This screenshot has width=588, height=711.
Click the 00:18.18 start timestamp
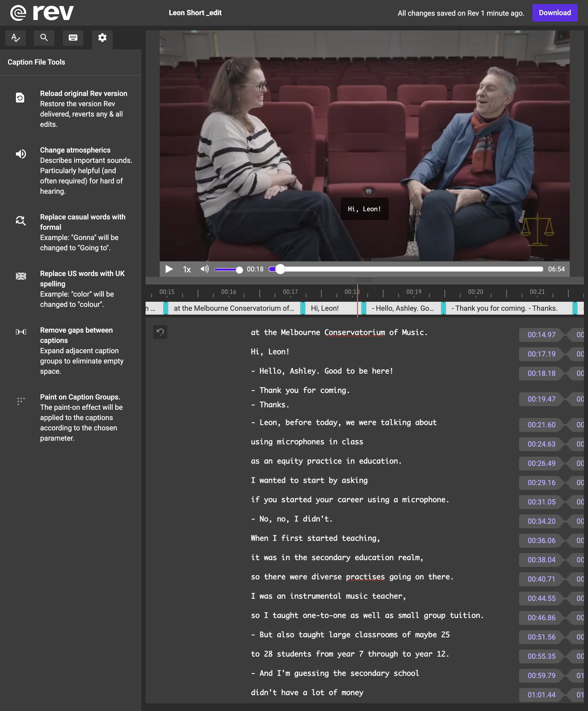541,374
